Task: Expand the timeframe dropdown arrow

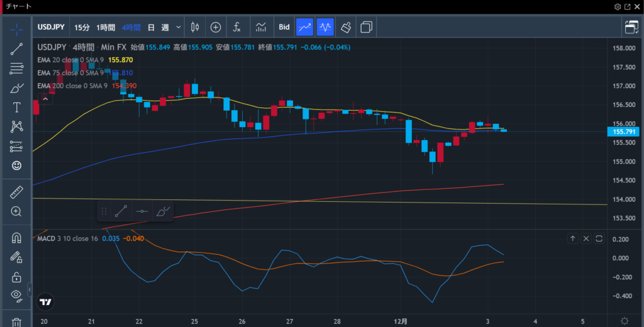Action: (x=179, y=27)
